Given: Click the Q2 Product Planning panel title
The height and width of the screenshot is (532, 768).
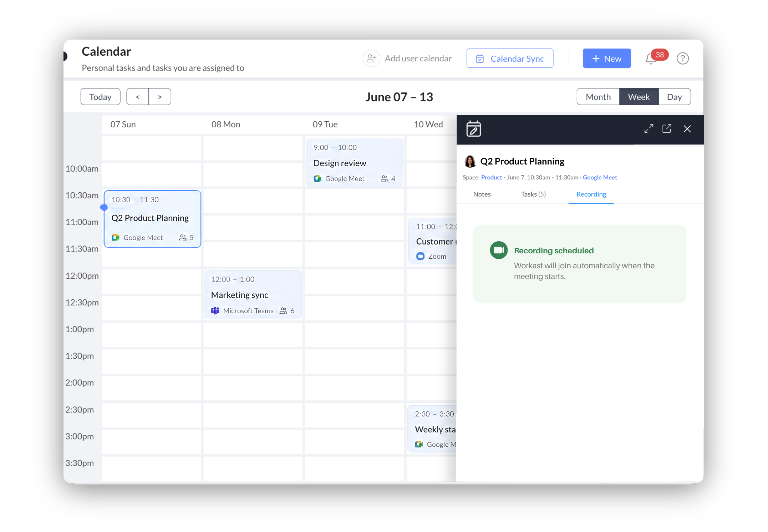Looking at the screenshot, I should tap(522, 161).
